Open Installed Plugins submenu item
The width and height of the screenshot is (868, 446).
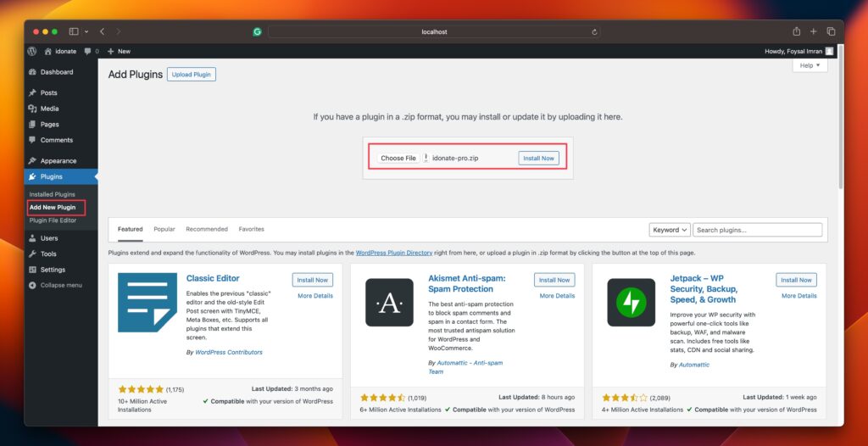52,194
